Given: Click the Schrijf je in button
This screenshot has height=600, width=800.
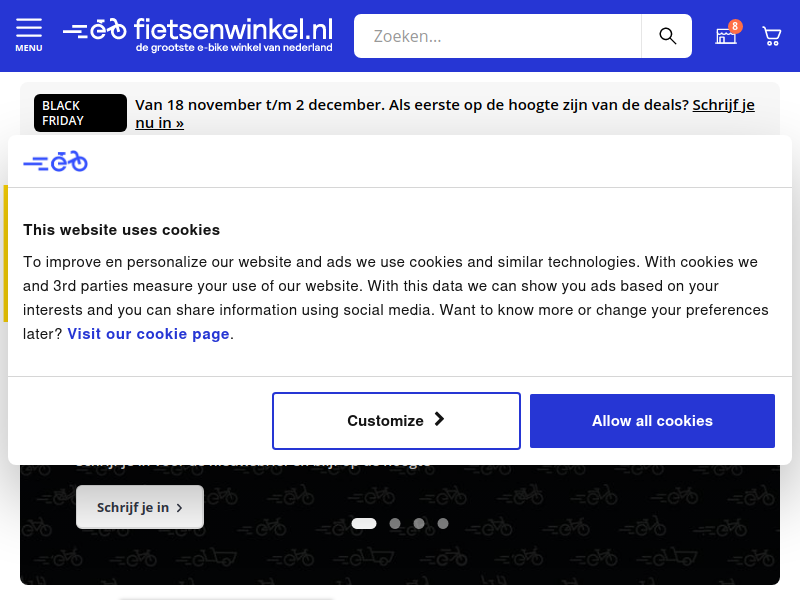Looking at the screenshot, I should click(140, 507).
